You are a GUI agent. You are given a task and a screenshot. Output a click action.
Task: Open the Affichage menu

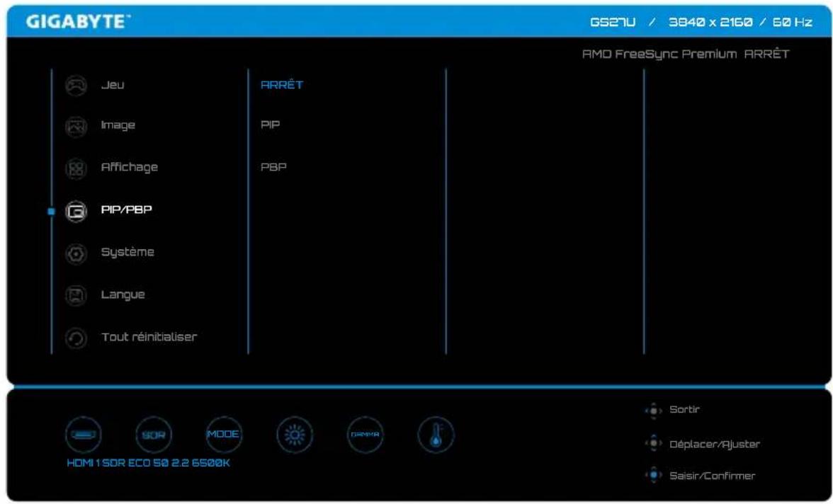click(x=130, y=167)
